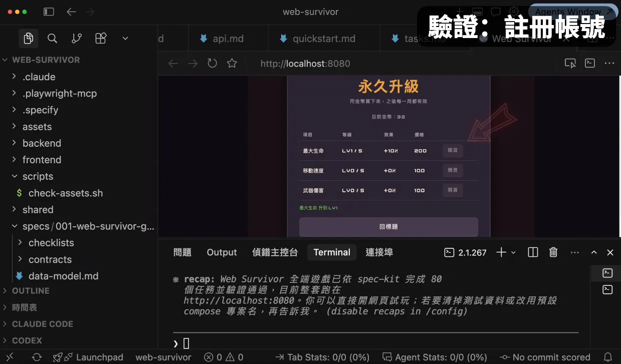
Task: Click browser preview back arrow
Action: [x=173, y=64]
